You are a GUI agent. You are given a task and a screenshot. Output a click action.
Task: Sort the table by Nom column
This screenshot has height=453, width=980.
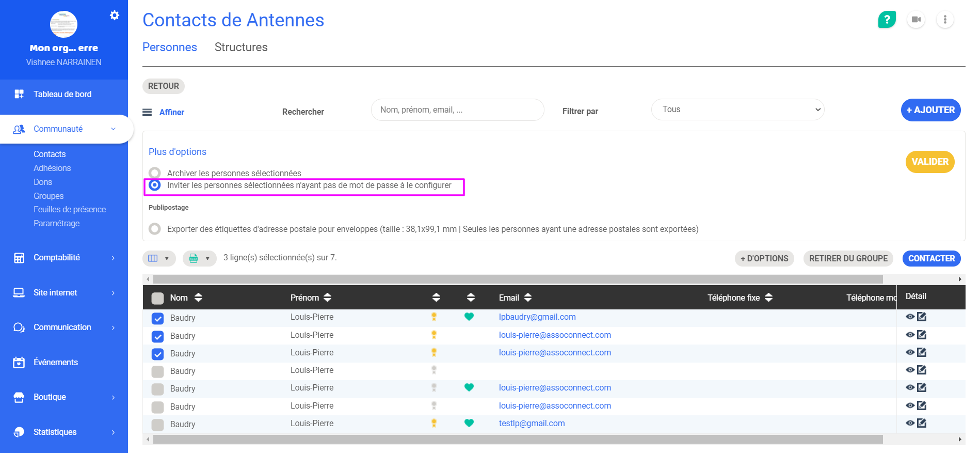(x=198, y=298)
